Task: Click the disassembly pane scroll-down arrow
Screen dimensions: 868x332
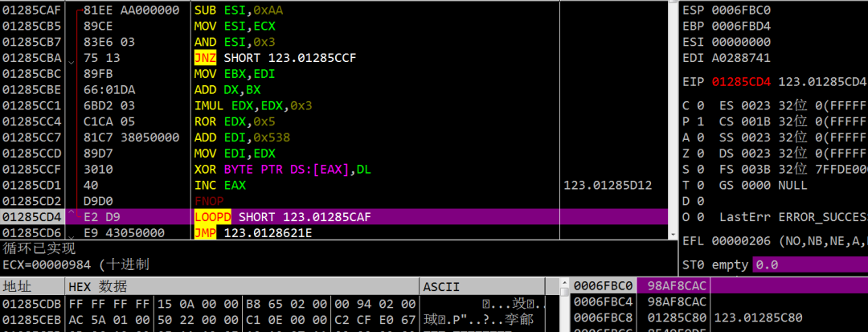Action: (x=674, y=236)
